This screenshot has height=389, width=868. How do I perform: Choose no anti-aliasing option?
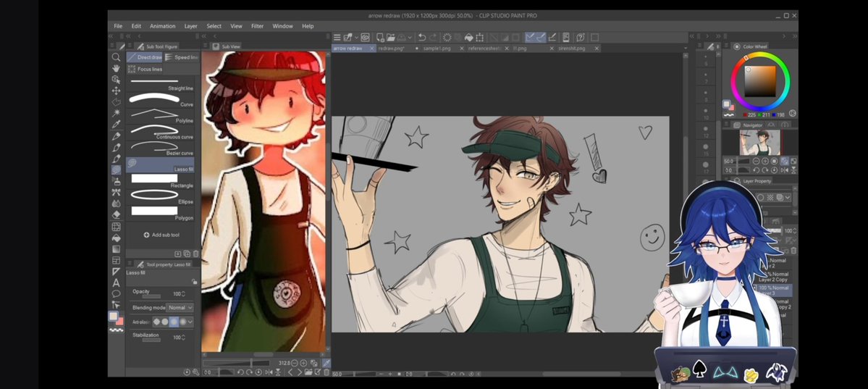click(x=156, y=322)
